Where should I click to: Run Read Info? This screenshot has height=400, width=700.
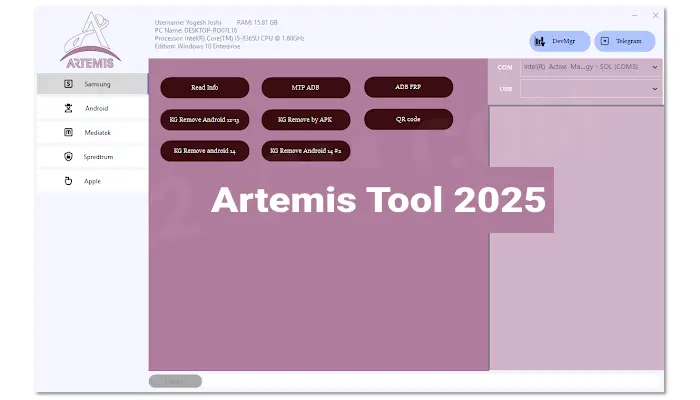click(204, 88)
